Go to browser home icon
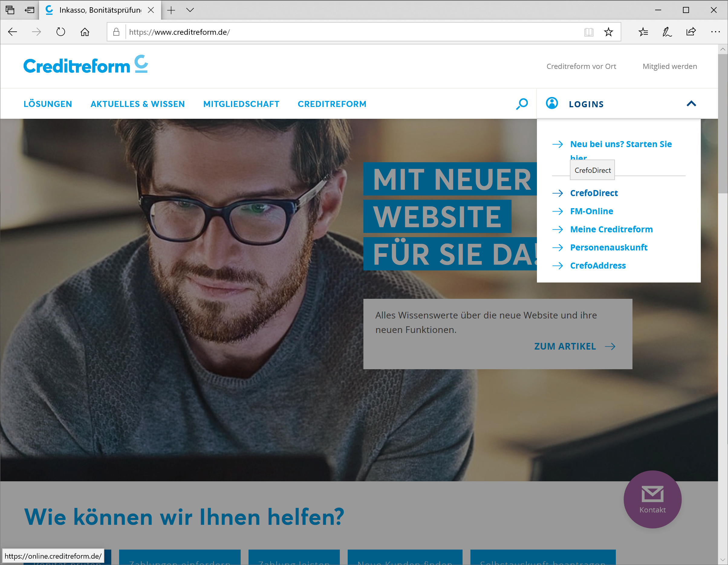The image size is (728, 565). (x=85, y=32)
